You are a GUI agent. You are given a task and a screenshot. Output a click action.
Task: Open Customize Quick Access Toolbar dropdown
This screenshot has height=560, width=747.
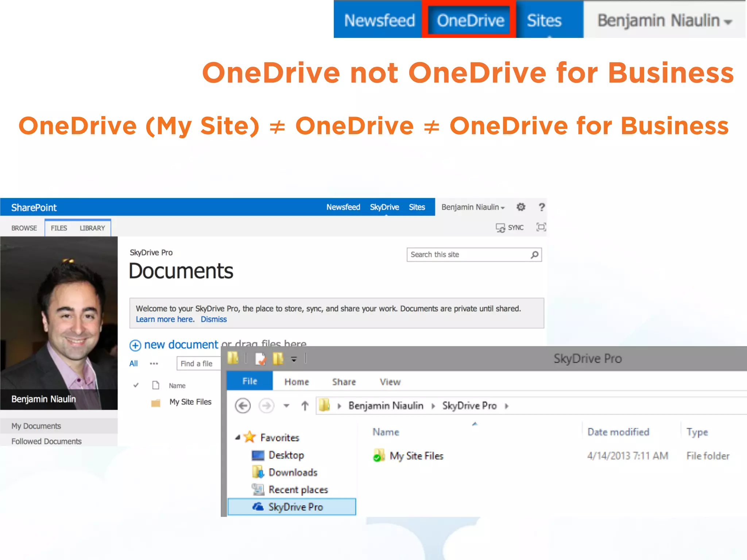pyautogui.click(x=294, y=359)
